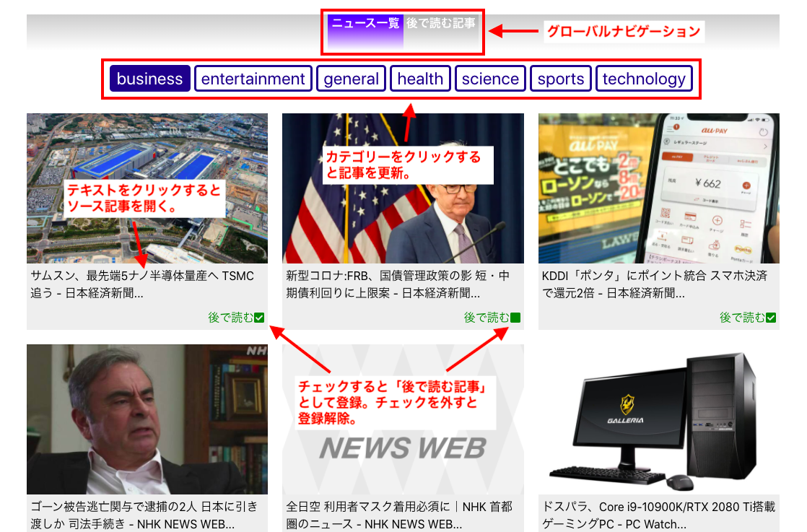Select the entertainment category
Viewport: 807px width, 532px height.
pyautogui.click(x=253, y=78)
